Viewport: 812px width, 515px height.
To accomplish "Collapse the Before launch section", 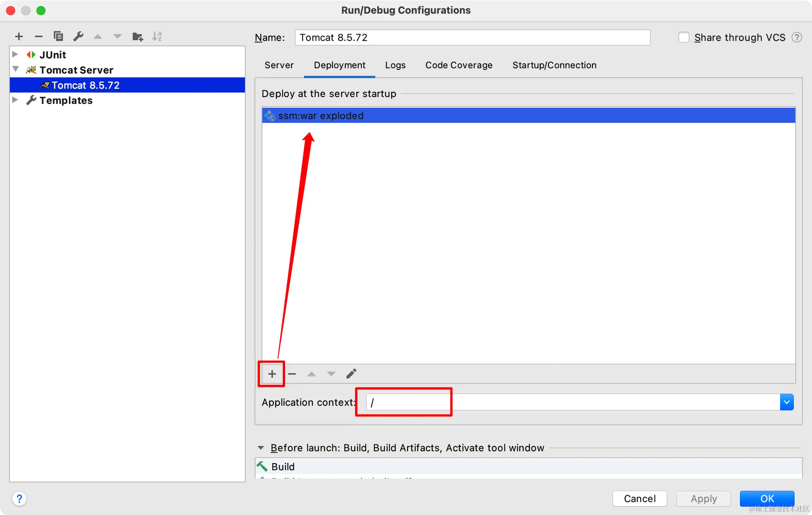I will pyautogui.click(x=261, y=448).
